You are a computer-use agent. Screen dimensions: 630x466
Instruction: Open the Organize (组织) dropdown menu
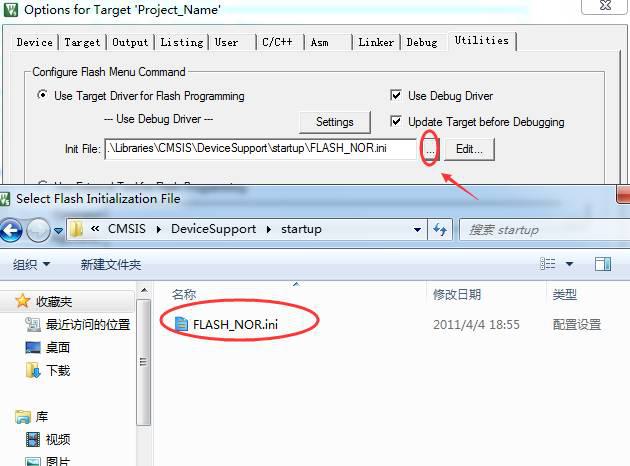coord(31,264)
